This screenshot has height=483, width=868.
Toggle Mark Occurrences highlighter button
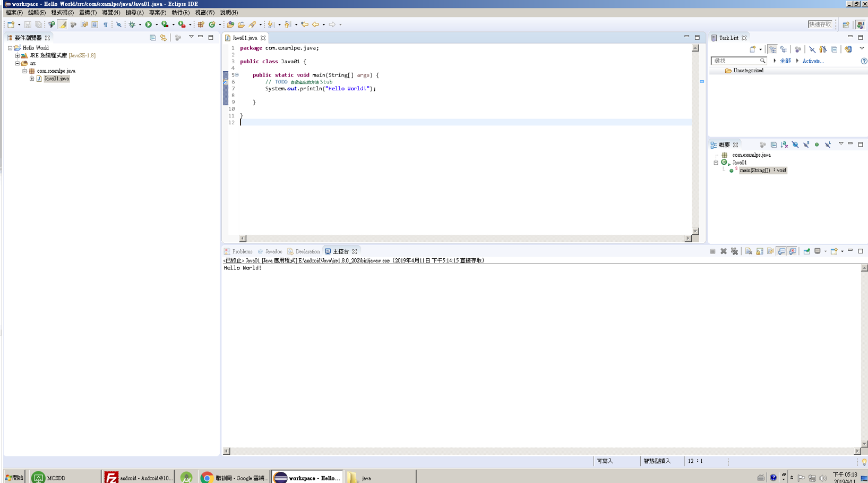pos(63,24)
